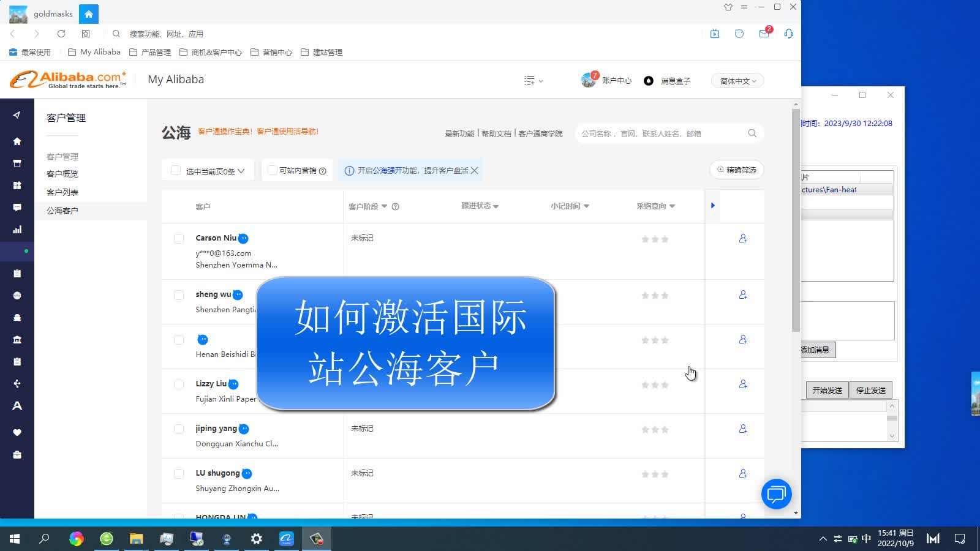The width and height of the screenshot is (980, 551).
Task: Claim customer LU shugong with person icon
Action: pyautogui.click(x=743, y=473)
